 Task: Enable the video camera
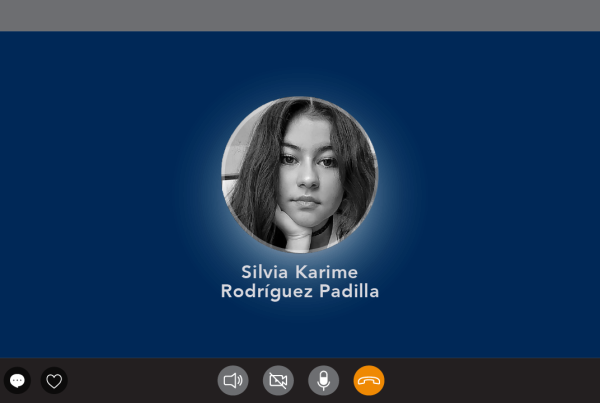(278, 380)
